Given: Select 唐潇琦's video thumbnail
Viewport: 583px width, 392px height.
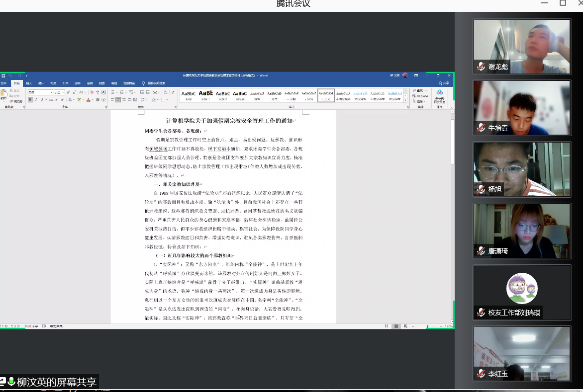Looking at the screenshot, I should pyautogui.click(x=522, y=231).
